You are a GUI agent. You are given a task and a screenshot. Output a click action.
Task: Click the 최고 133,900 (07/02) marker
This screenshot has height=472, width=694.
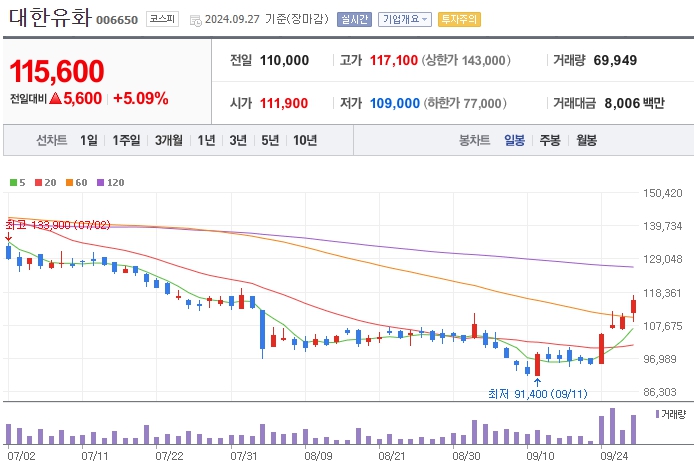pyautogui.click(x=58, y=225)
